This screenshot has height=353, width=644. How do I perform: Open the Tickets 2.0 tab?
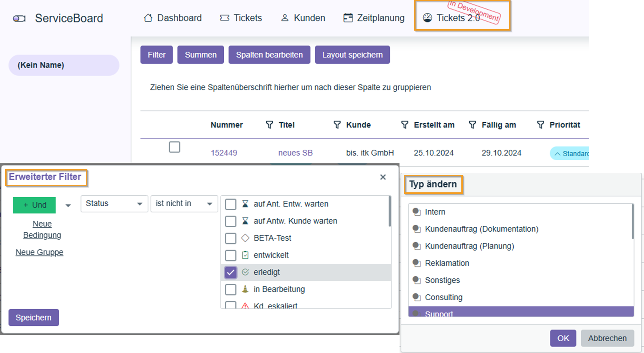458,18
